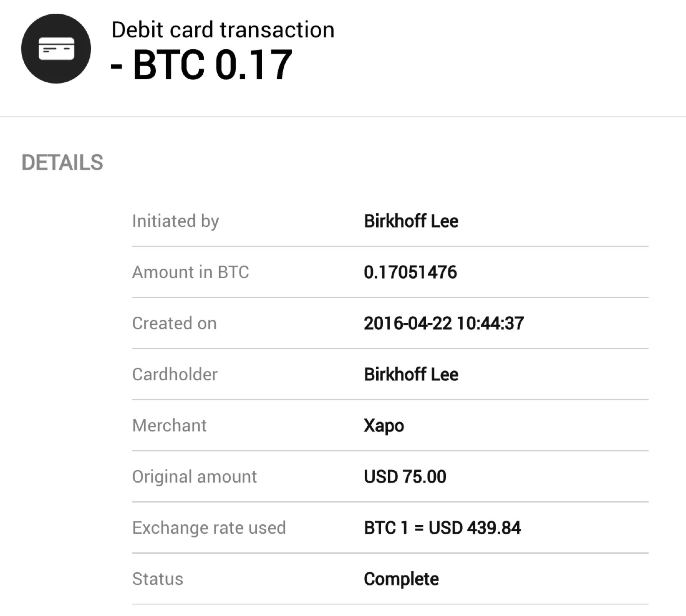The height and width of the screenshot is (616, 686).
Task: Select the Original amount label
Action: tap(194, 477)
